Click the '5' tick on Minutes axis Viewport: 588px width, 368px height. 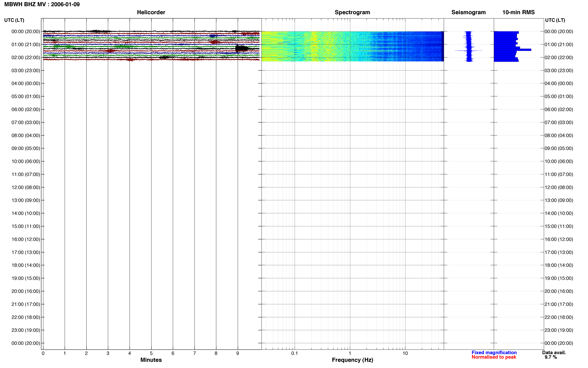151,353
